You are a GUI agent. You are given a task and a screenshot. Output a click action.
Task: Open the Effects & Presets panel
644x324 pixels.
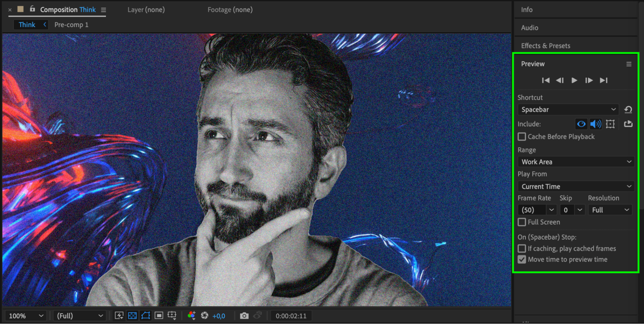[545, 46]
